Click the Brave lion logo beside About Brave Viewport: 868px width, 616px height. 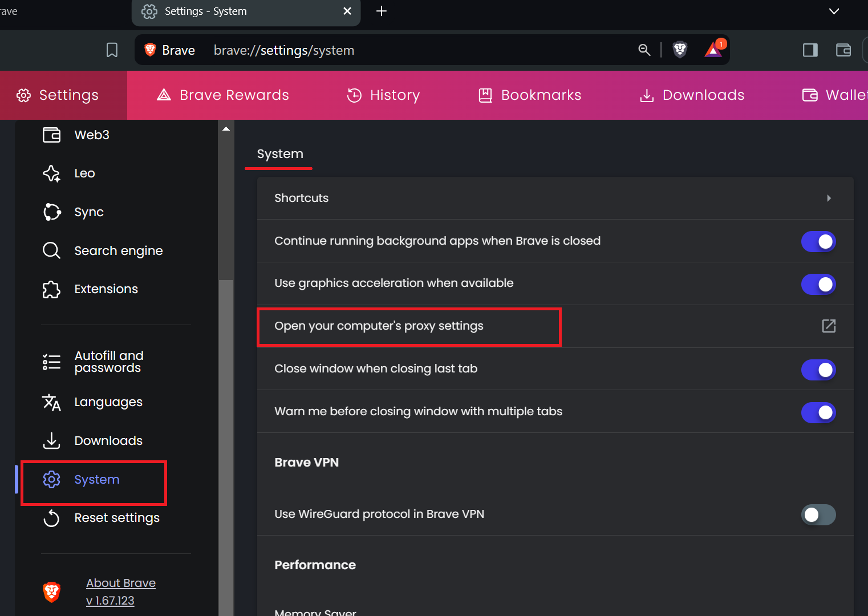pyautogui.click(x=52, y=592)
